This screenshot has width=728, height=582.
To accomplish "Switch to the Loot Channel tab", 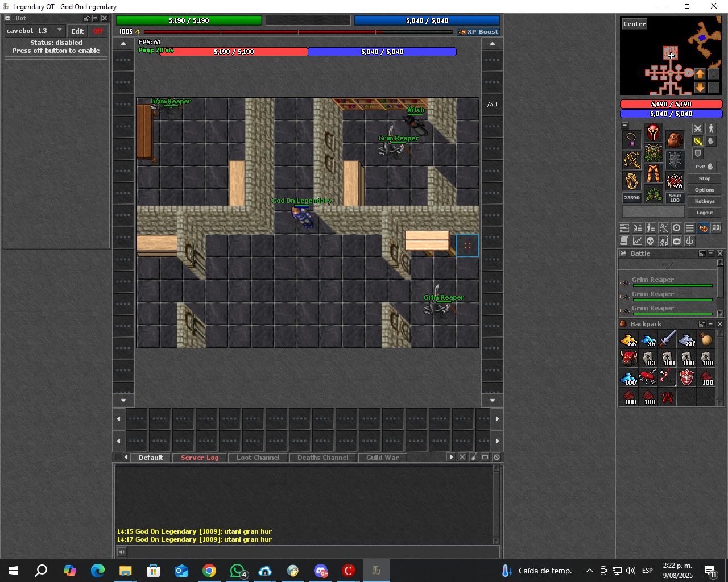I will coord(258,458).
